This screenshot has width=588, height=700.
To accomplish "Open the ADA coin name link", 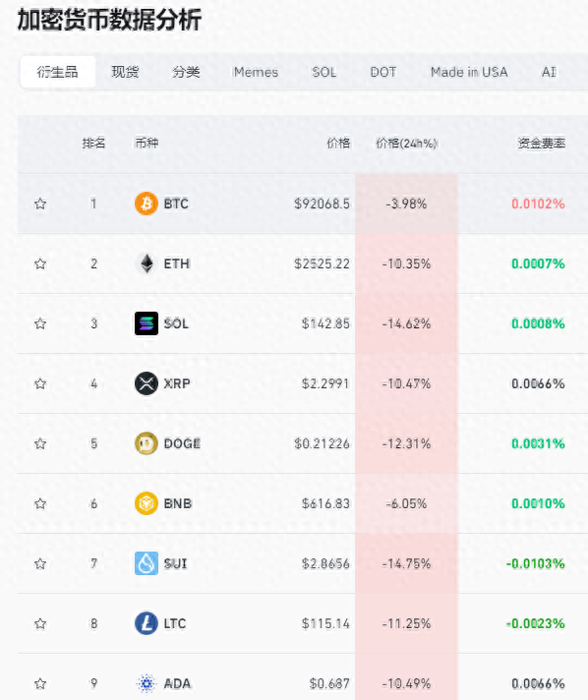I will pyautogui.click(x=177, y=683).
